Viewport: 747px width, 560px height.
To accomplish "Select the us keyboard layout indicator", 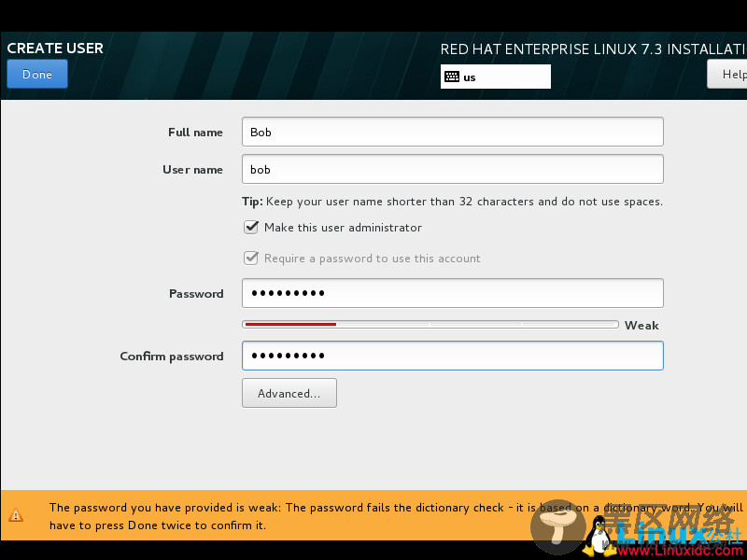I will pos(496,77).
